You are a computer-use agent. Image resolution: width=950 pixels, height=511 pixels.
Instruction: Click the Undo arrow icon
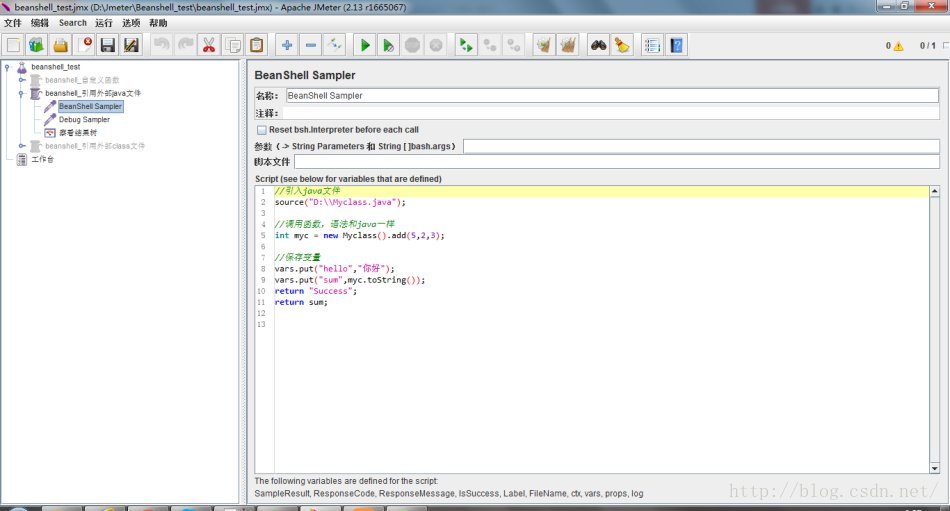[x=162, y=45]
